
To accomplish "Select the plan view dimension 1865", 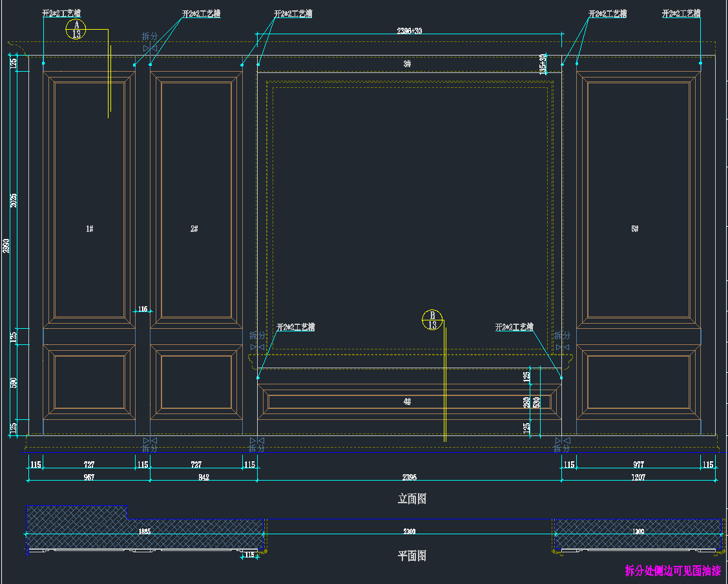I will click(144, 531).
